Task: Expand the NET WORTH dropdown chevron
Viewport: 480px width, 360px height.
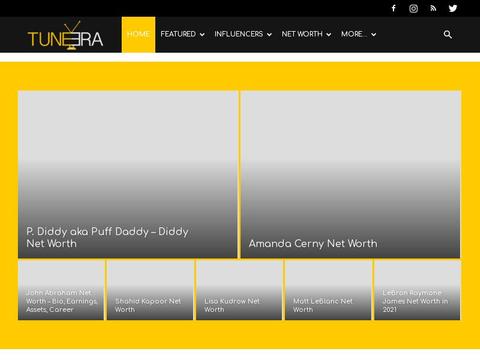Action: [329, 35]
